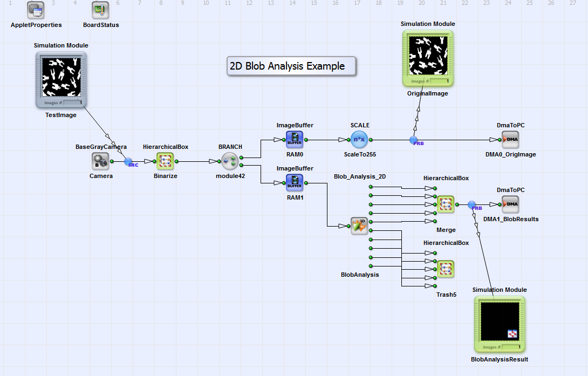Click the RAM0 image buffer module
Screen dimensions: 588x376
(x=295, y=139)
